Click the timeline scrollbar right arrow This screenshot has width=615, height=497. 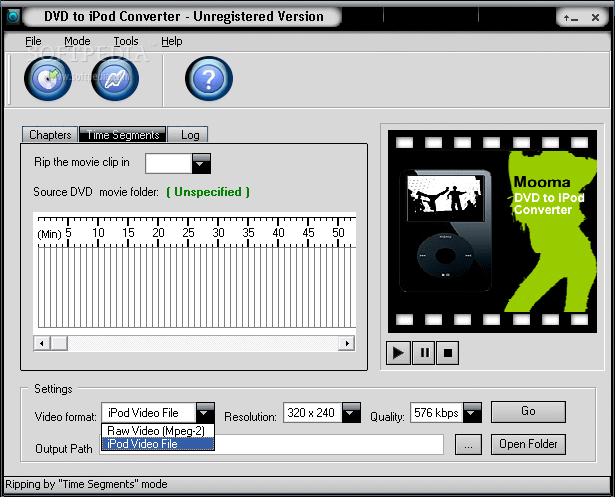pyautogui.click(x=347, y=344)
